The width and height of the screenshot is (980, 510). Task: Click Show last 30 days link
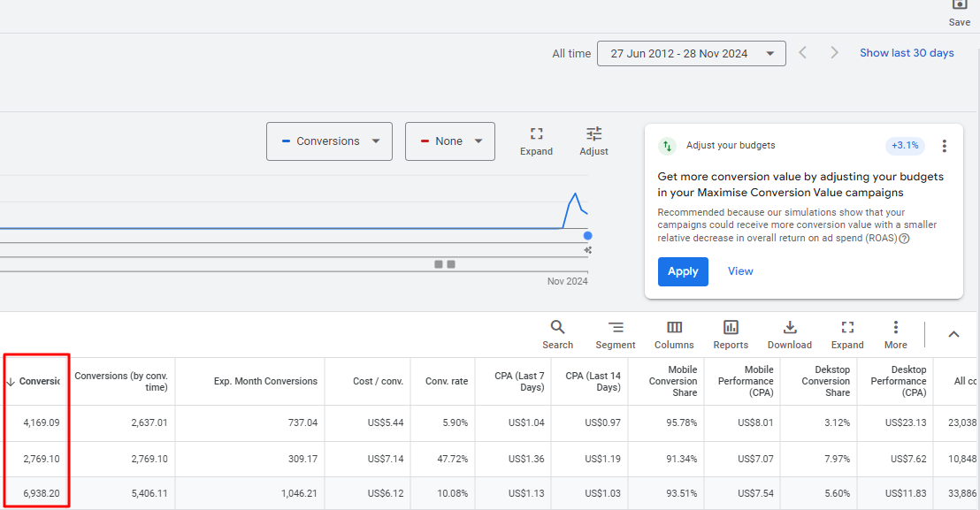click(x=907, y=53)
